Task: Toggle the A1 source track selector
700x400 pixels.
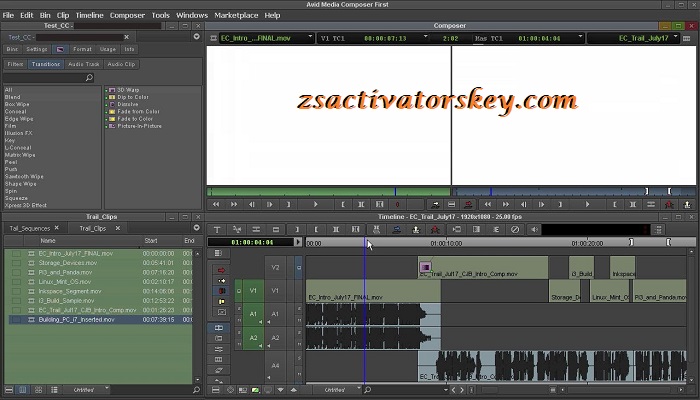Action: click(x=254, y=314)
